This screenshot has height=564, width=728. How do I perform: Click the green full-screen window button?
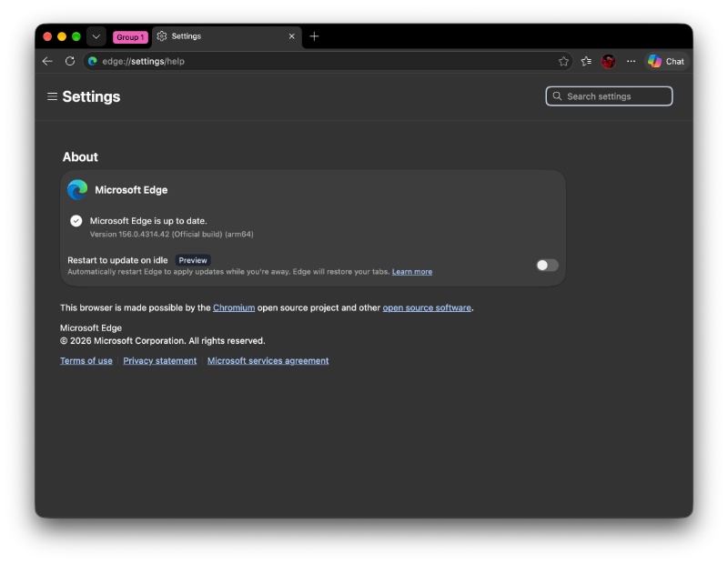pyautogui.click(x=76, y=36)
